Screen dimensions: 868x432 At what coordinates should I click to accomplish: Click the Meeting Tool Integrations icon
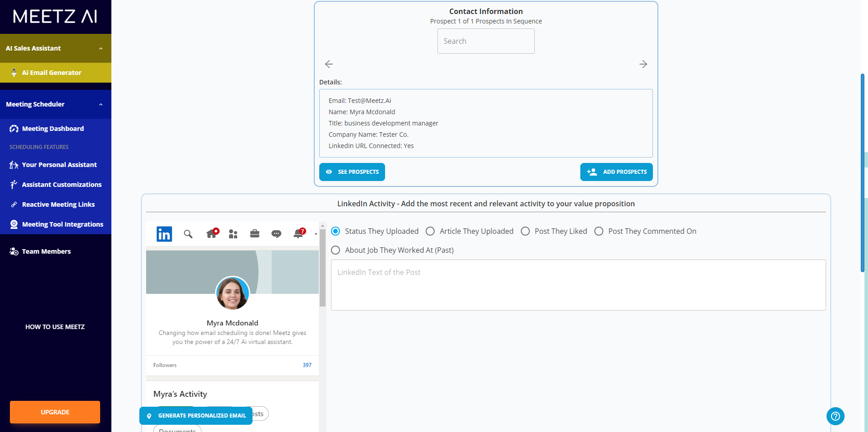[x=14, y=224]
